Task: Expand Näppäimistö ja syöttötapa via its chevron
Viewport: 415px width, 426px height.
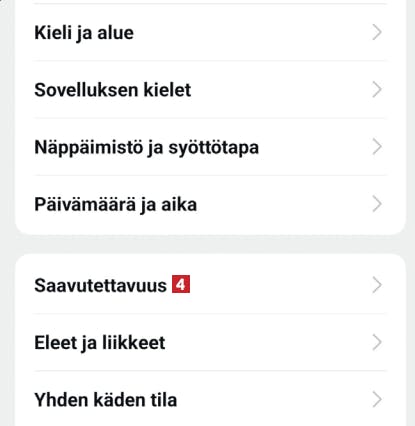Action: pyautogui.click(x=377, y=147)
